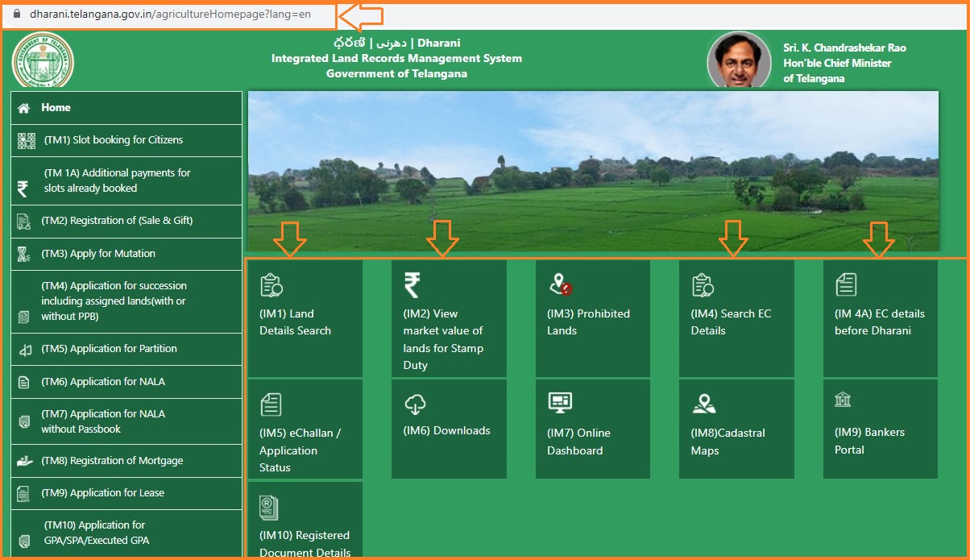
Task: Open (IM 4A) EC details before Dharani
Action: (x=879, y=321)
